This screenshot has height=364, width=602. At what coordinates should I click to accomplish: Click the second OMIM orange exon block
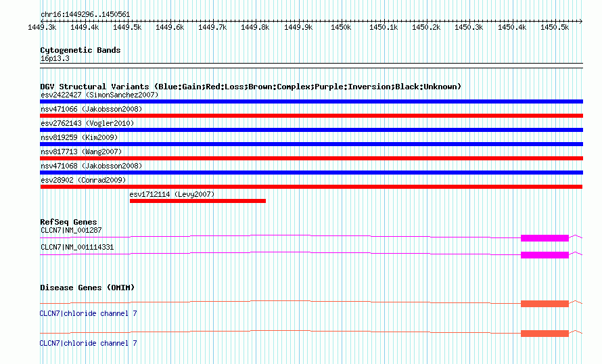pos(545,334)
